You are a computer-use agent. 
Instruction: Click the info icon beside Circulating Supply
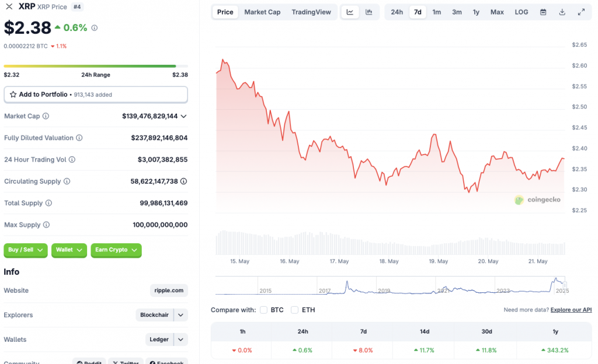(66, 181)
